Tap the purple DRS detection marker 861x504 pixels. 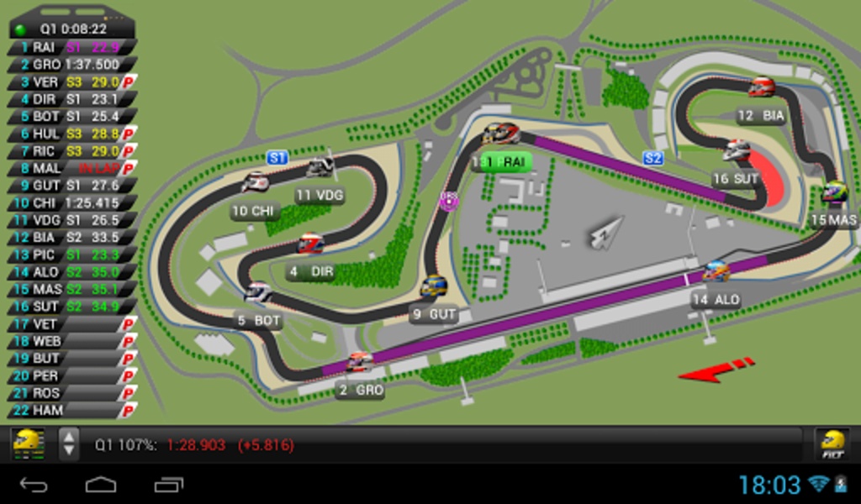point(449,201)
